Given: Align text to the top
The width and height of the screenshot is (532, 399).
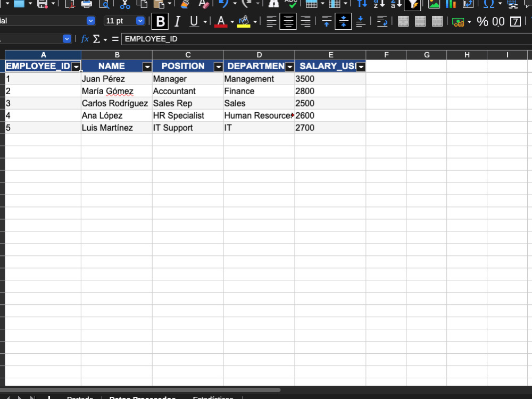Looking at the screenshot, I should coord(327,21).
